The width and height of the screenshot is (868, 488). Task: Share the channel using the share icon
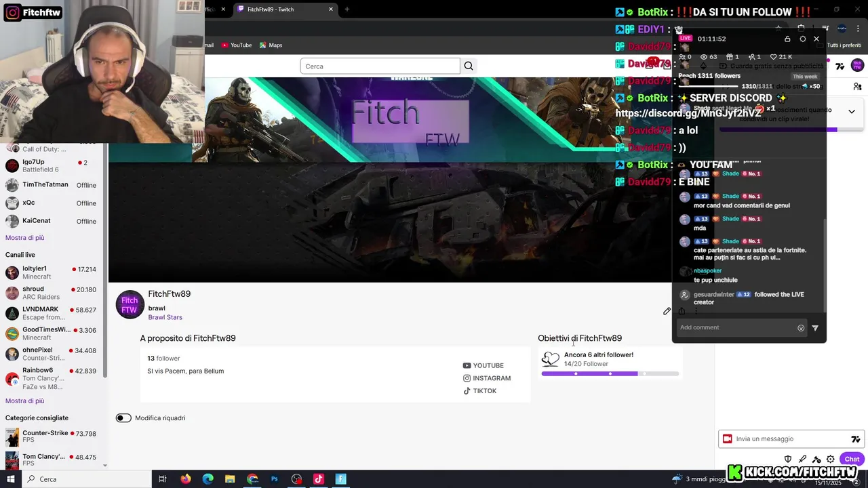pyautogui.click(x=682, y=311)
